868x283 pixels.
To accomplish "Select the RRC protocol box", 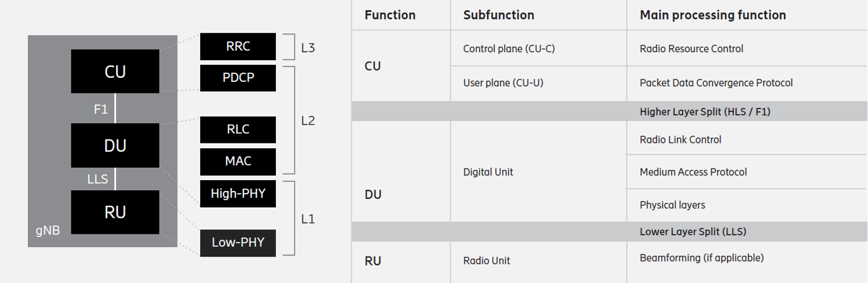I will point(238,47).
